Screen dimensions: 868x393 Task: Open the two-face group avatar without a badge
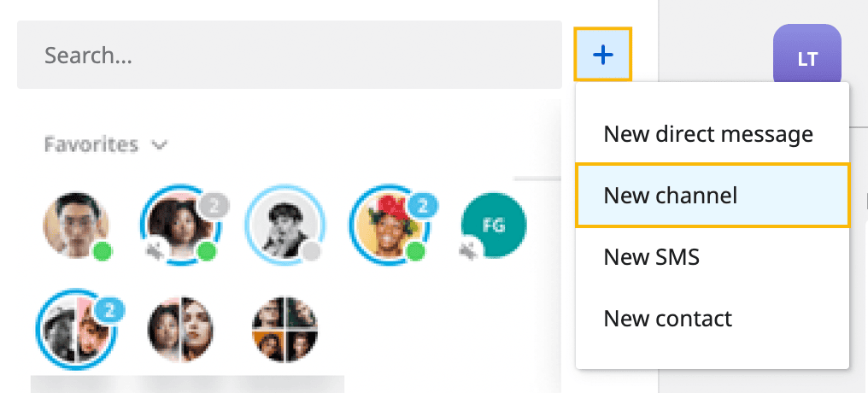(179, 329)
